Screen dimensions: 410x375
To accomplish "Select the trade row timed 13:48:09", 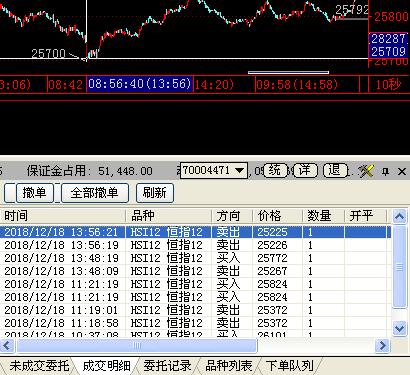I will point(195,271).
